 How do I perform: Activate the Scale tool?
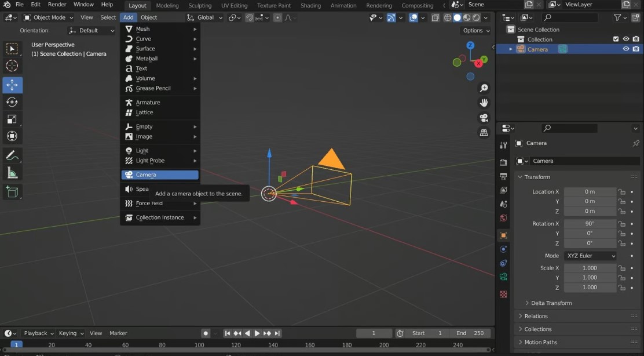click(12, 119)
